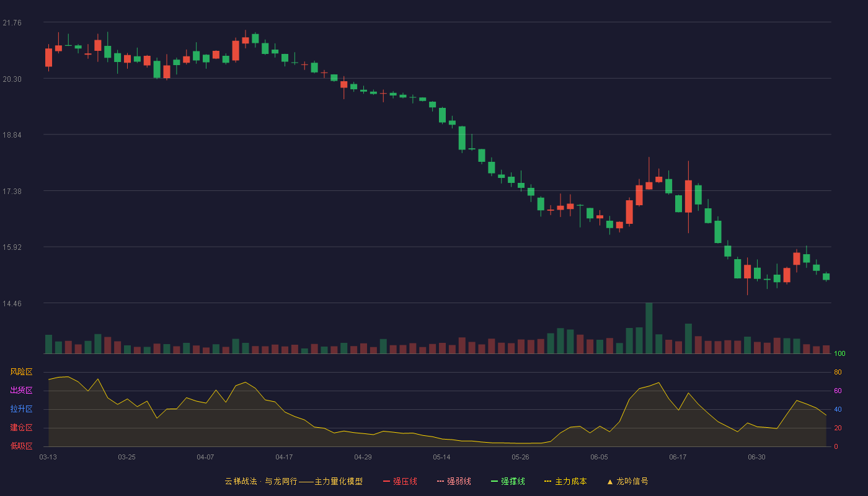Image resolution: width=868 pixels, height=496 pixels.
Task: Click the pink dashed 强弱线 legend icon
Action: click(x=440, y=481)
